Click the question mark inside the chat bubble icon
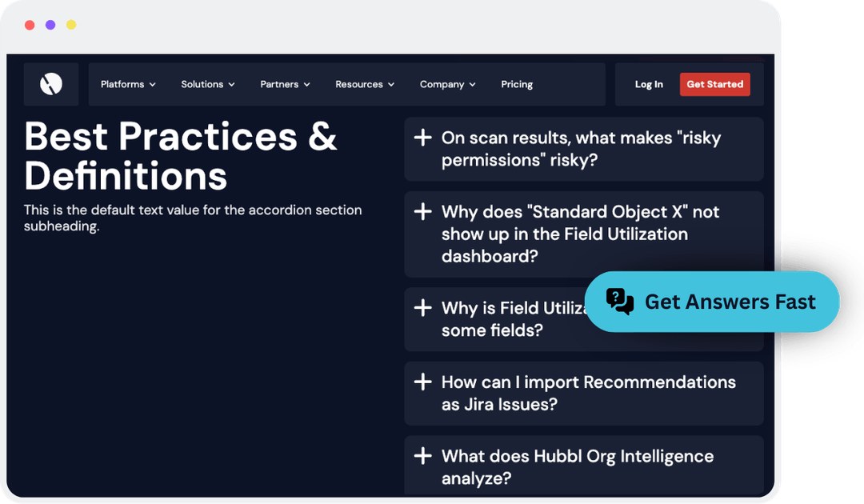 pyautogui.click(x=614, y=298)
